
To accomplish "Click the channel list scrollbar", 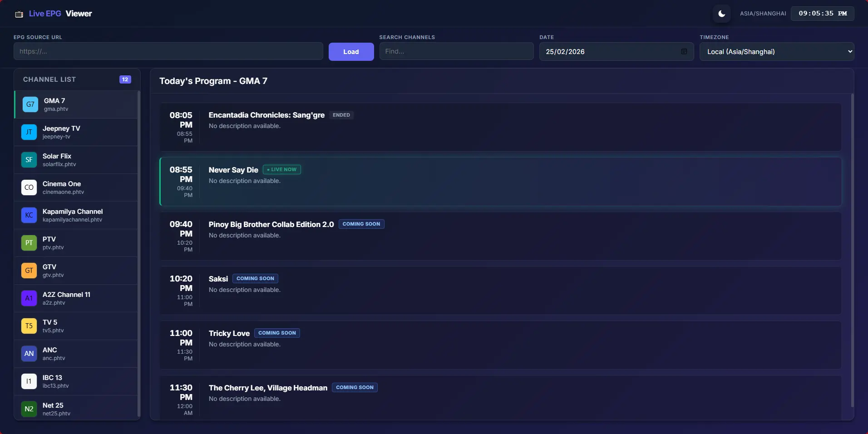I will coord(139,253).
